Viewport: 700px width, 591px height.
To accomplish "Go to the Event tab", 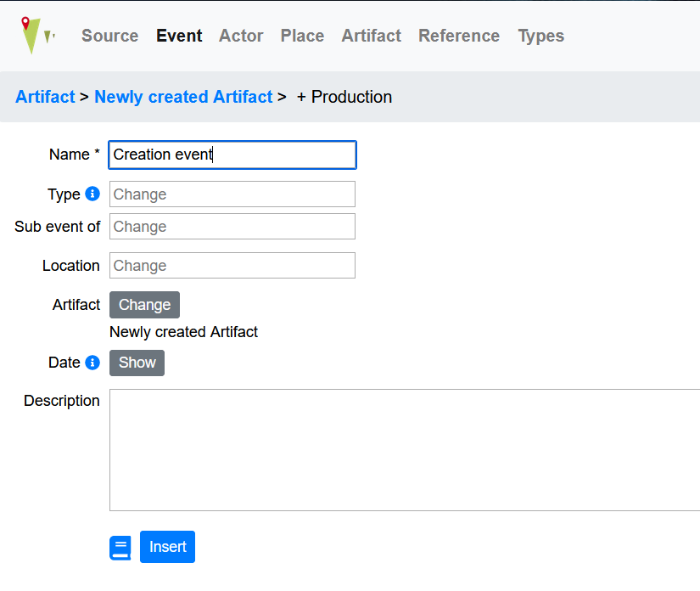I will pyautogui.click(x=179, y=36).
